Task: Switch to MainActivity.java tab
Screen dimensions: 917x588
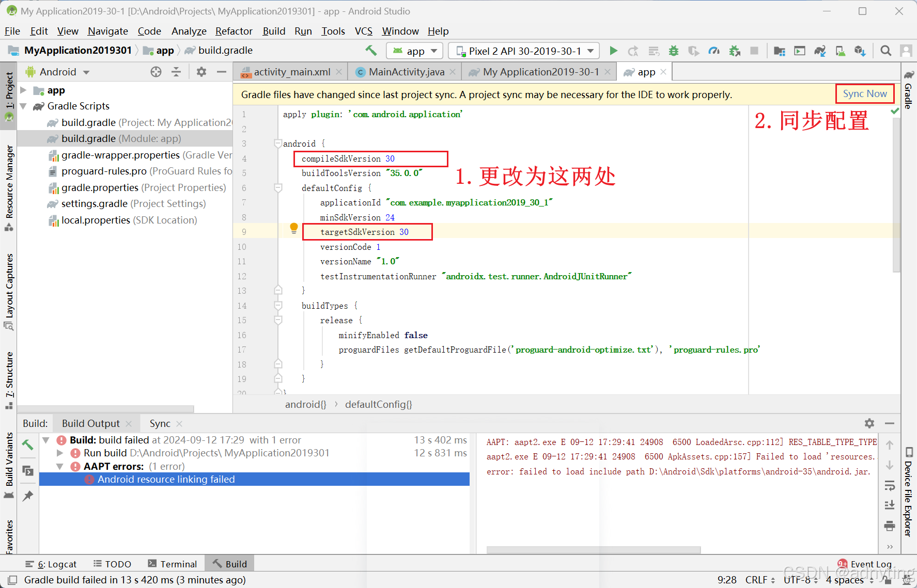Action: point(406,72)
